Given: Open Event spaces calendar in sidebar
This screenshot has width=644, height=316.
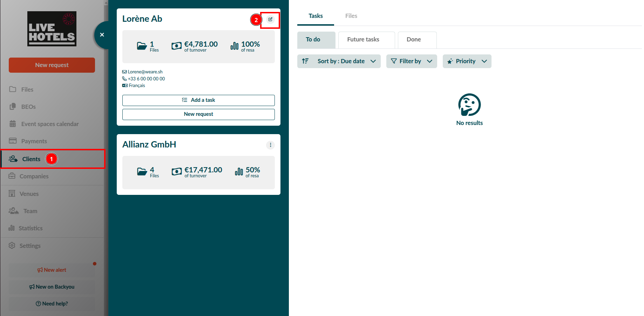Looking at the screenshot, I should 49,124.
